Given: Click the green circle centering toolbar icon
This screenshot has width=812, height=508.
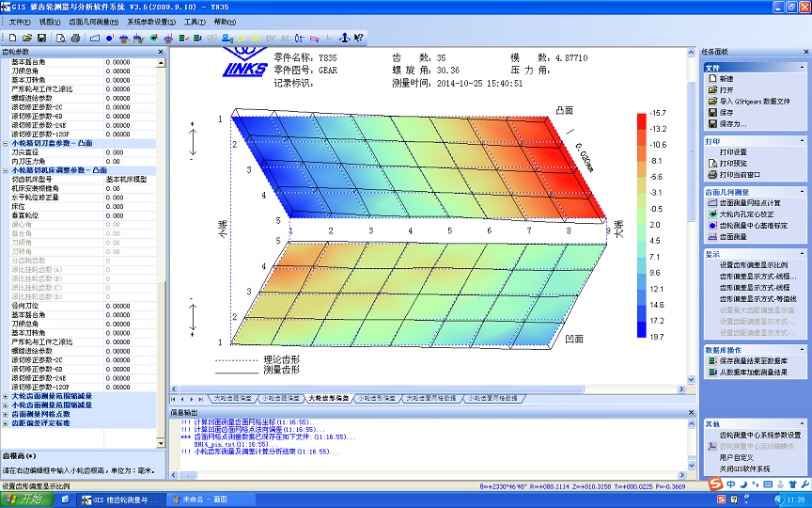Looking at the screenshot, I should [153, 38].
